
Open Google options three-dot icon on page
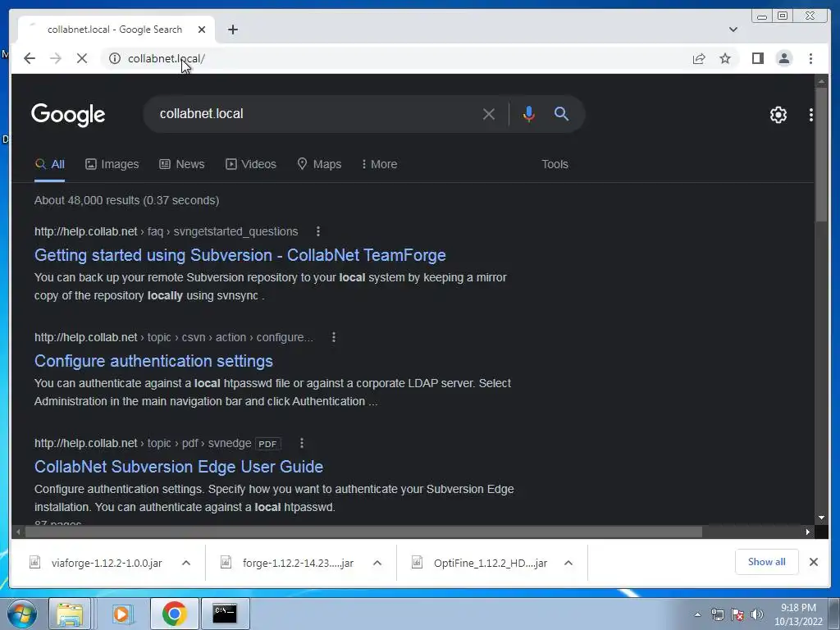[810, 115]
